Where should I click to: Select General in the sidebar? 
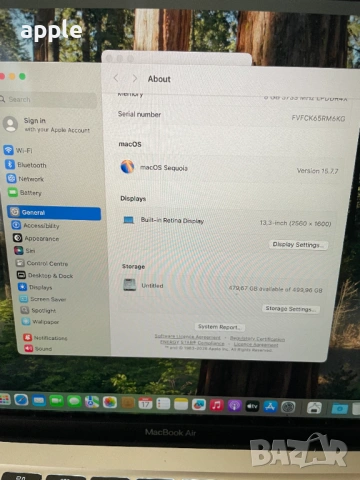pos(54,213)
